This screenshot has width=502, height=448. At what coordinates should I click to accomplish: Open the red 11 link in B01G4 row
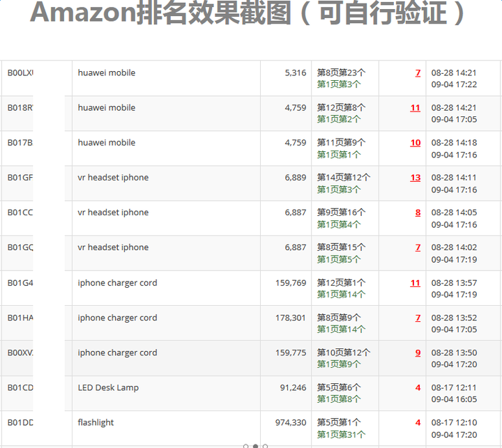click(x=416, y=283)
